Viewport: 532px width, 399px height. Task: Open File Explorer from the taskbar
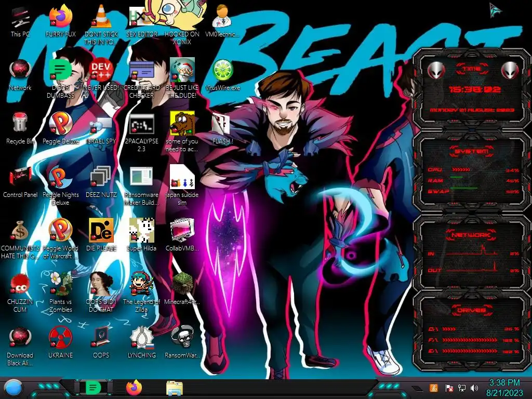point(175,388)
